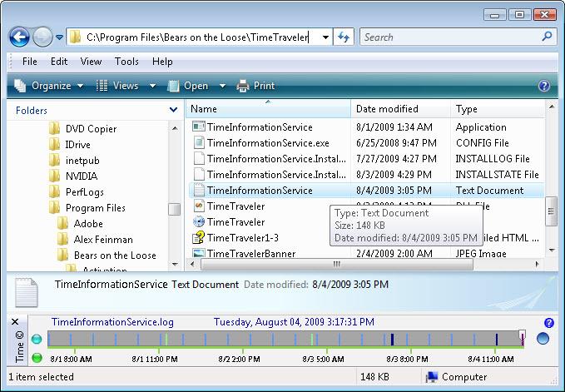Select the TimeTraveler1-3 help file icon
This screenshot has width=565, height=392.
(199, 238)
